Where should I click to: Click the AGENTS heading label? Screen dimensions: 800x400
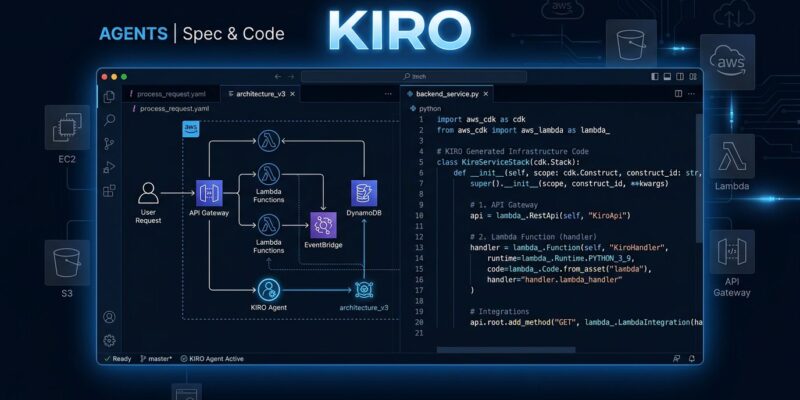click(133, 34)
